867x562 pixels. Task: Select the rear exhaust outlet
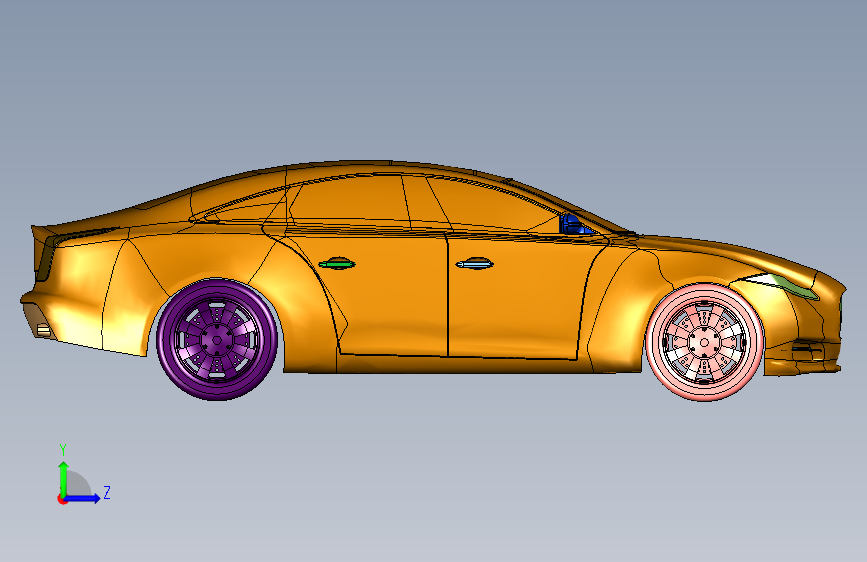[x=43, y=331]
